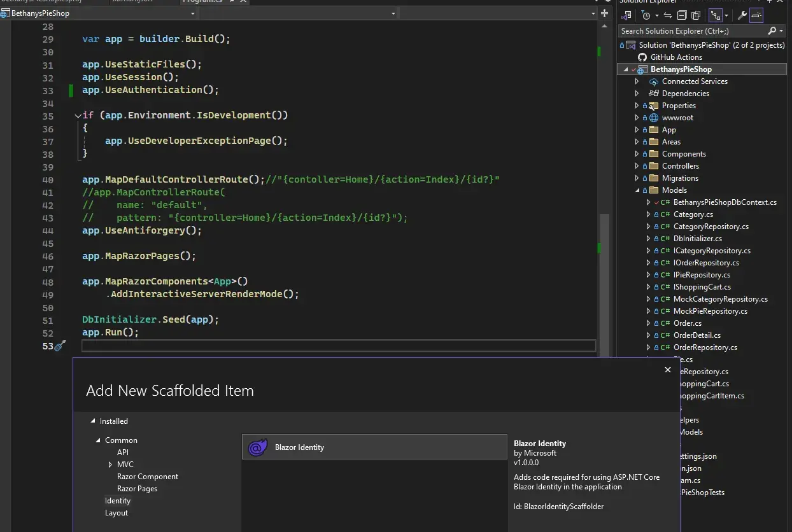The width and height of the screenshot is (792, 532).
Task: Click the C# icon of IShoppingCart.cs
Action: [x=665, y=287]
